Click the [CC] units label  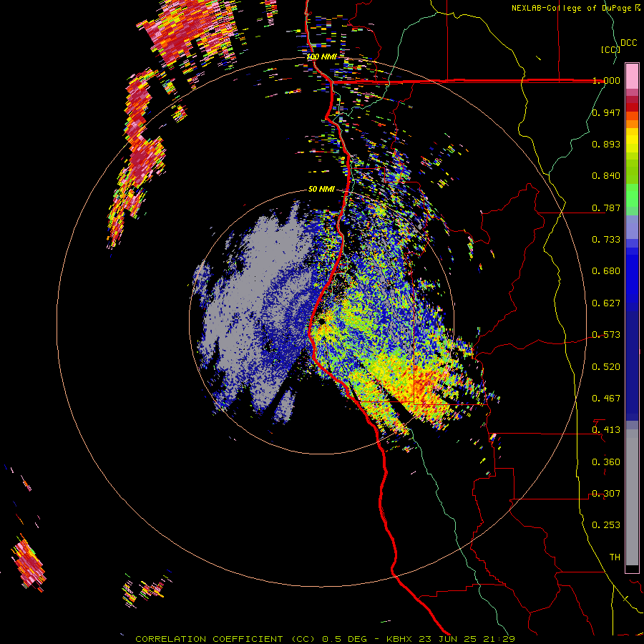tap(610, 49)
